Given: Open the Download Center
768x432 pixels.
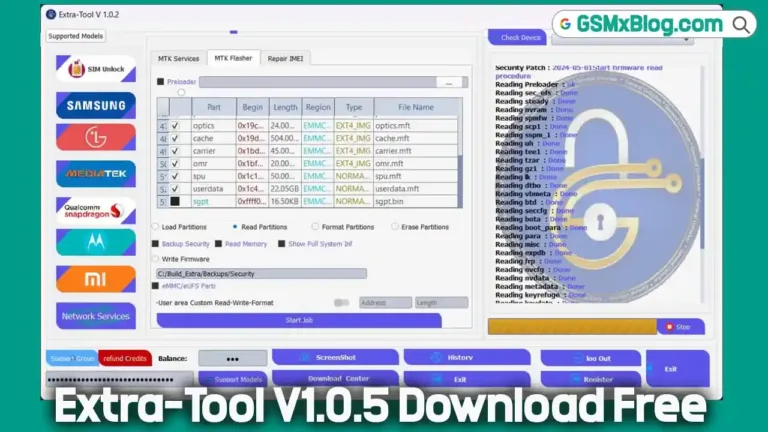Looking at the screenshot, I should [335, 379].
